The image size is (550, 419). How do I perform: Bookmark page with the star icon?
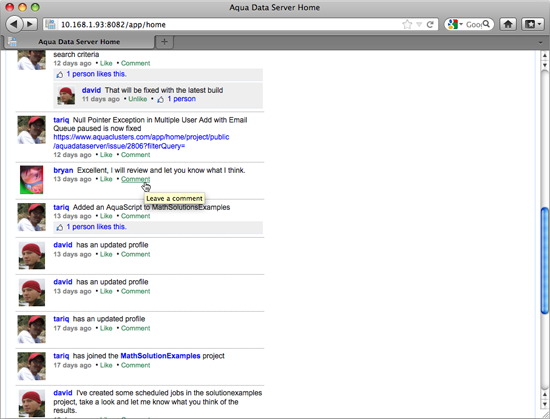point(407,25)
